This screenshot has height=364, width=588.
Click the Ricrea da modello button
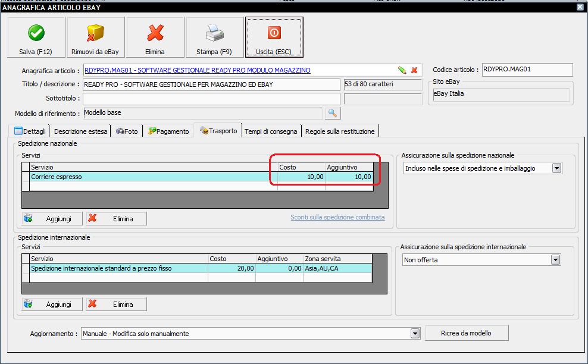point(467,333)
